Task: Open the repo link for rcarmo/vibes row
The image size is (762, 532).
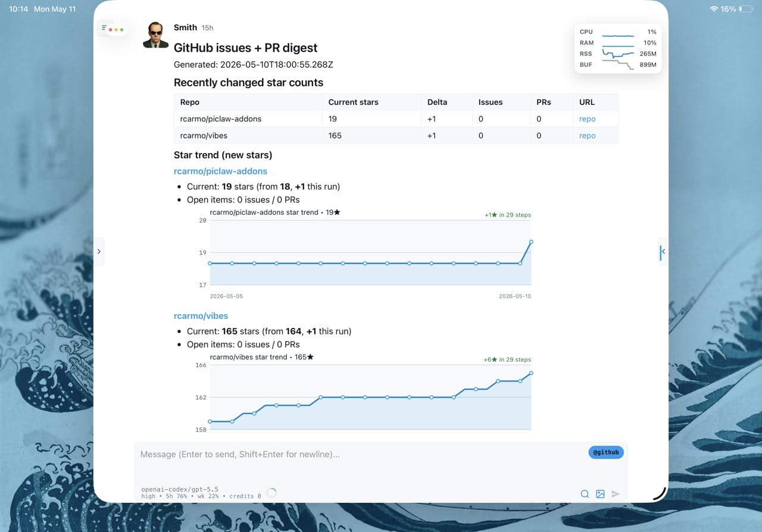Action: (x=587, y=136)
